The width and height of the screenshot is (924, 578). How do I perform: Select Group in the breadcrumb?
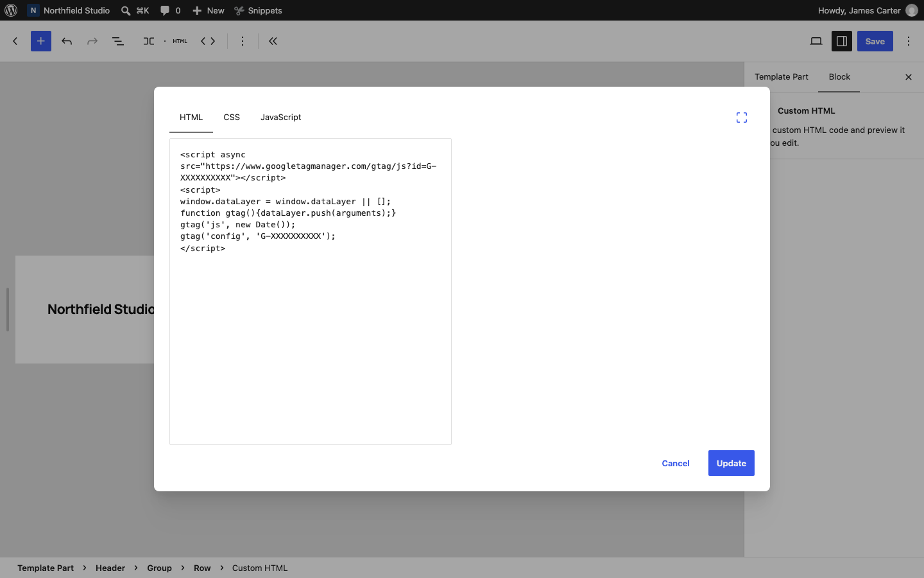coord(159,568)
